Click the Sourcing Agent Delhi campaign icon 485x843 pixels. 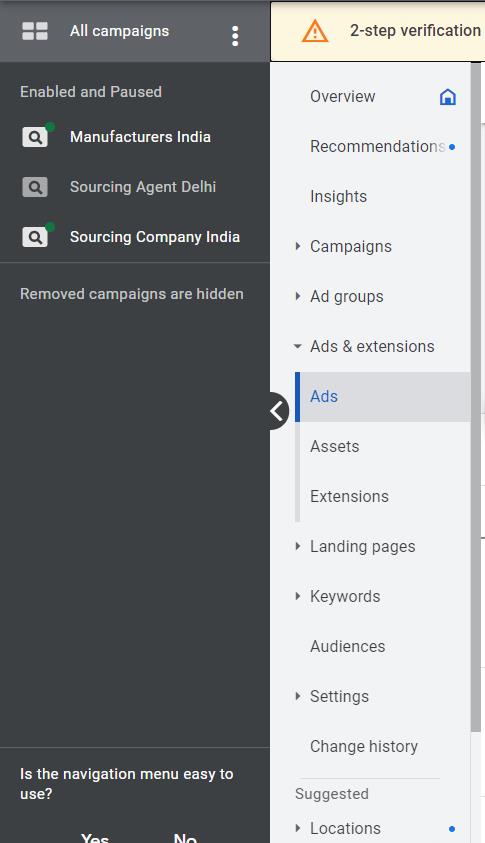click(x=35, y=187)
